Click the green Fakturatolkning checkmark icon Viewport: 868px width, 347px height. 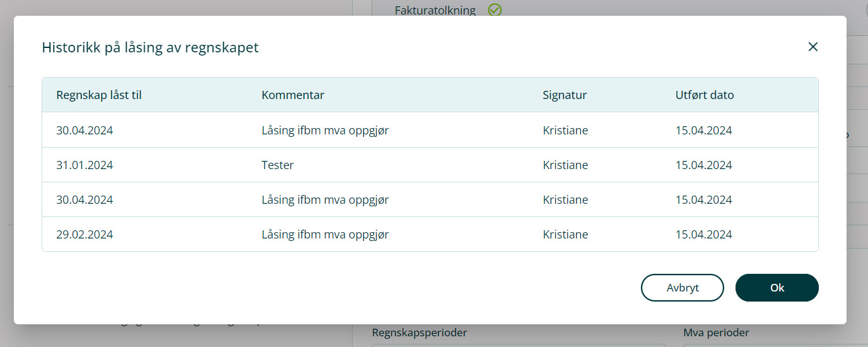coord(495,9)
